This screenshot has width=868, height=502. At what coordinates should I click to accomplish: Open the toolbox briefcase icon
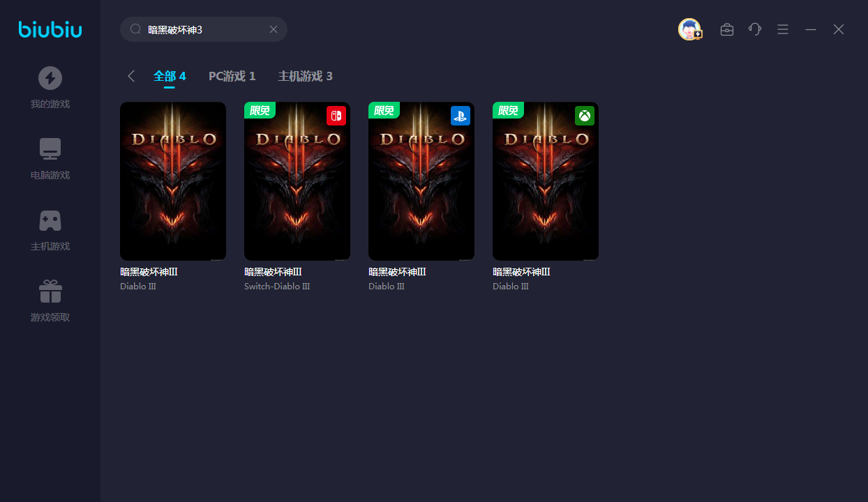click(x=727, y=29)
